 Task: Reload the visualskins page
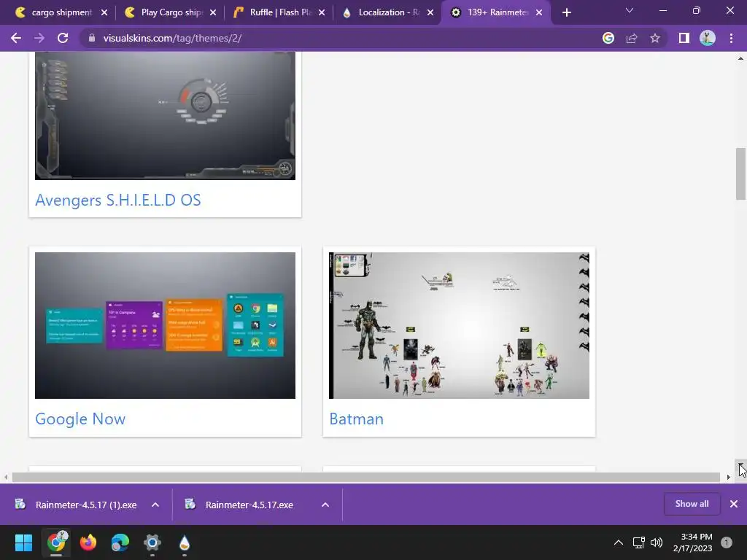coord(63,38)
